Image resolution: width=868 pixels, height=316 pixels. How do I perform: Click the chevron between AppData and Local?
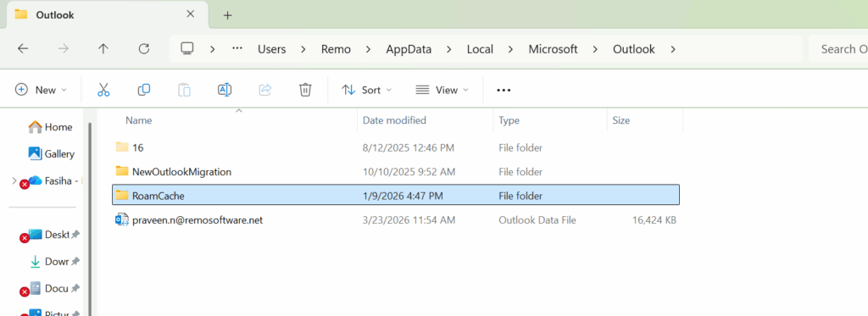point(449,48)
